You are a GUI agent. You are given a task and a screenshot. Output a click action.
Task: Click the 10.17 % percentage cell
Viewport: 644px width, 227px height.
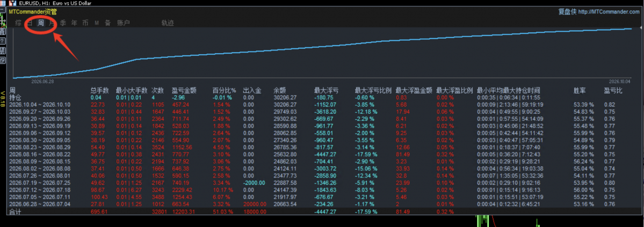[x=222, y=190]
